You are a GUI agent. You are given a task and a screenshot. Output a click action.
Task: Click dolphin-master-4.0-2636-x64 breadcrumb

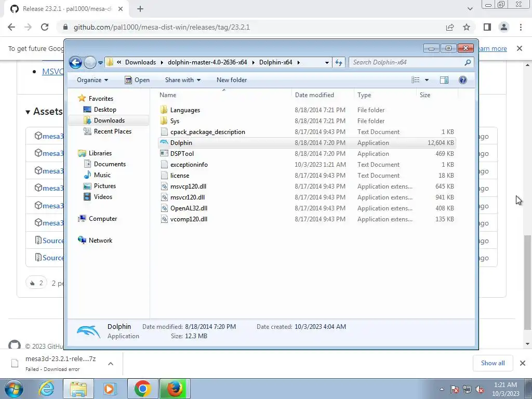pyautogui.click(x=207, y=62)
